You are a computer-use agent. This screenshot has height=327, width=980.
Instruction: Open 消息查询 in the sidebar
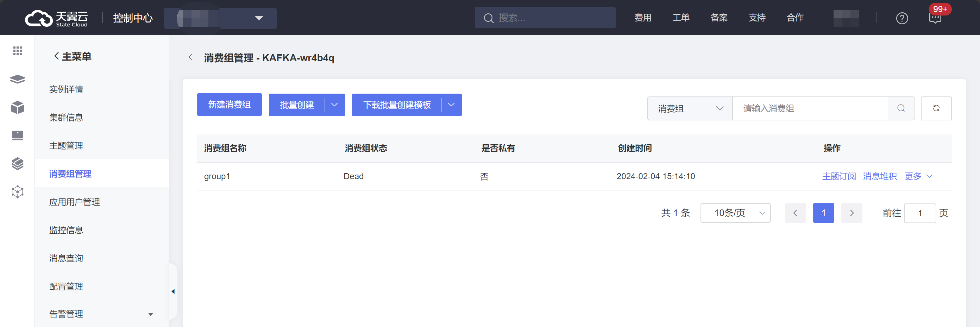point(66,258)
